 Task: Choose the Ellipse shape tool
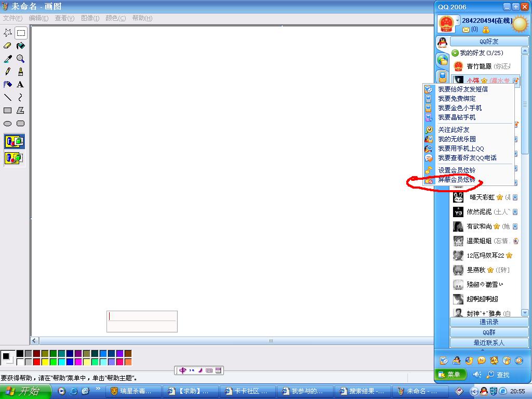[x=8, y=124]
